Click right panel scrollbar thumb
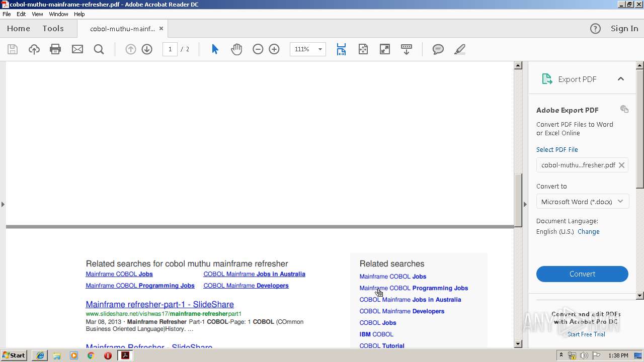 pyautogui.click(x=640, y=129)
